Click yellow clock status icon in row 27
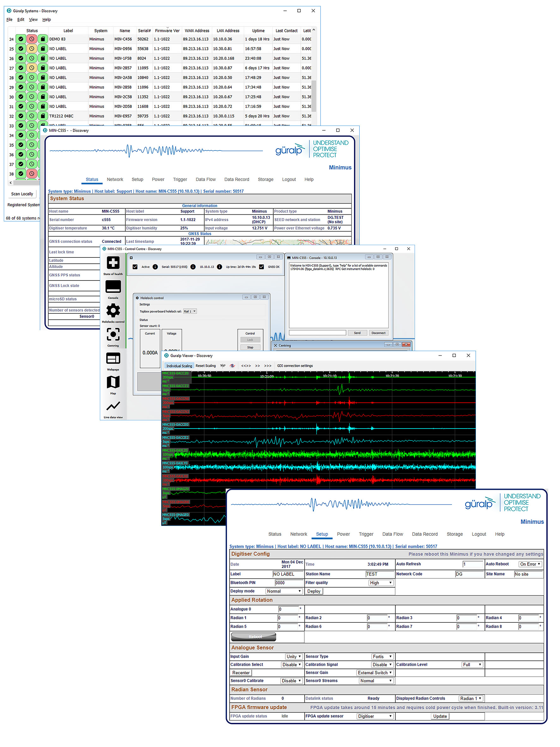Viewport: 560px width, 747px height. 32,68
